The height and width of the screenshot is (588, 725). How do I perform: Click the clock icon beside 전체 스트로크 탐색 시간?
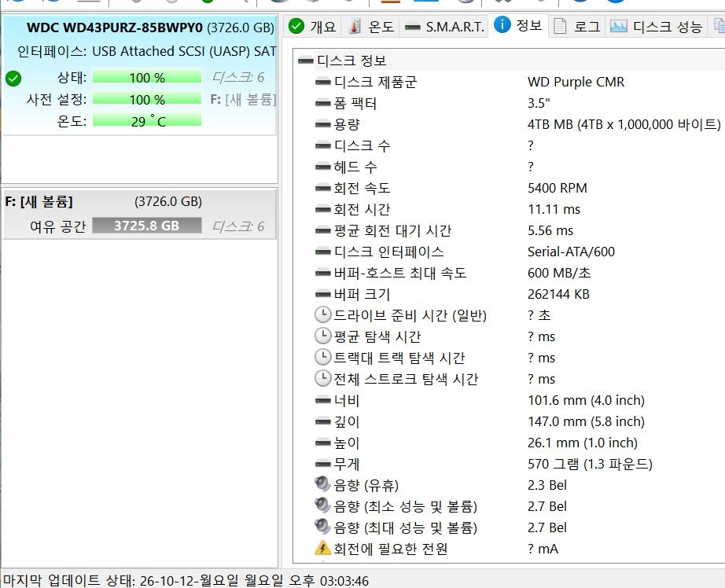click(322, 378)
